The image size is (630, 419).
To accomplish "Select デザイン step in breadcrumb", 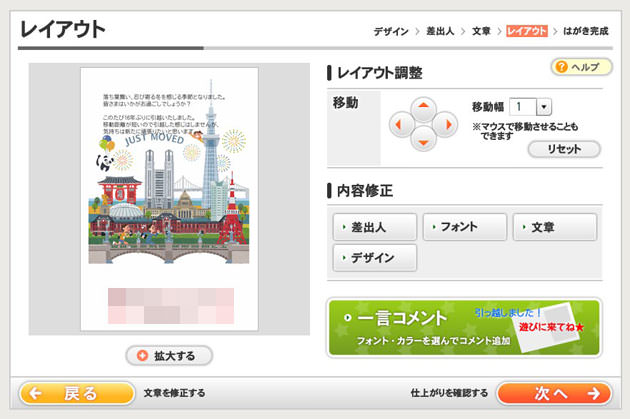I will coord(391,31).
